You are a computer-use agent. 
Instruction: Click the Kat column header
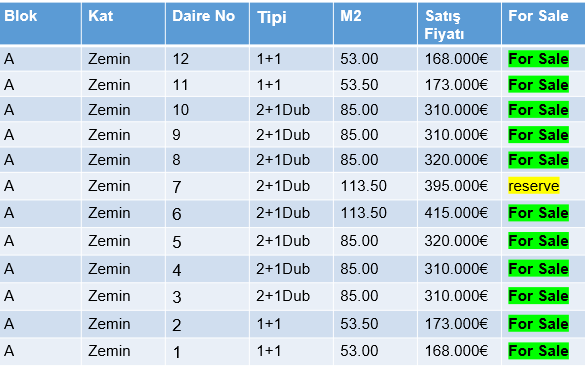tap(123, 23)
